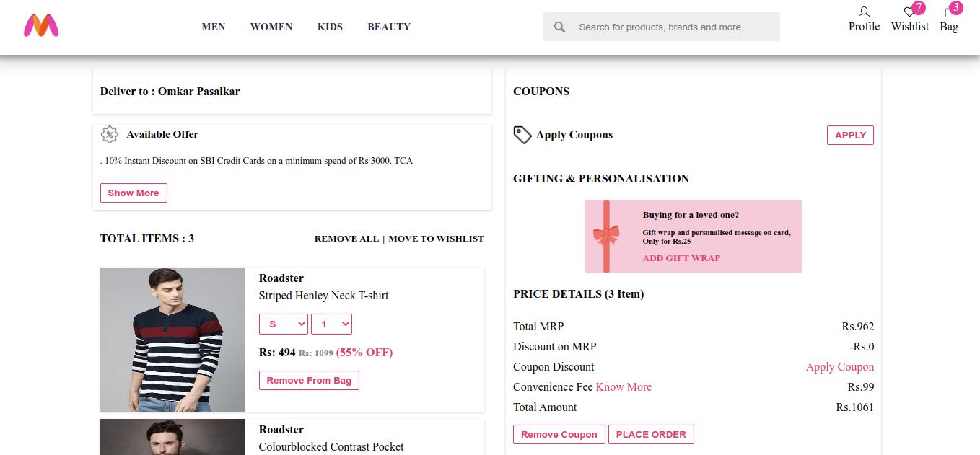The width and height of the screenshot is (980, 455).
Task: Click the search magnifier icon
Action: 559,27
